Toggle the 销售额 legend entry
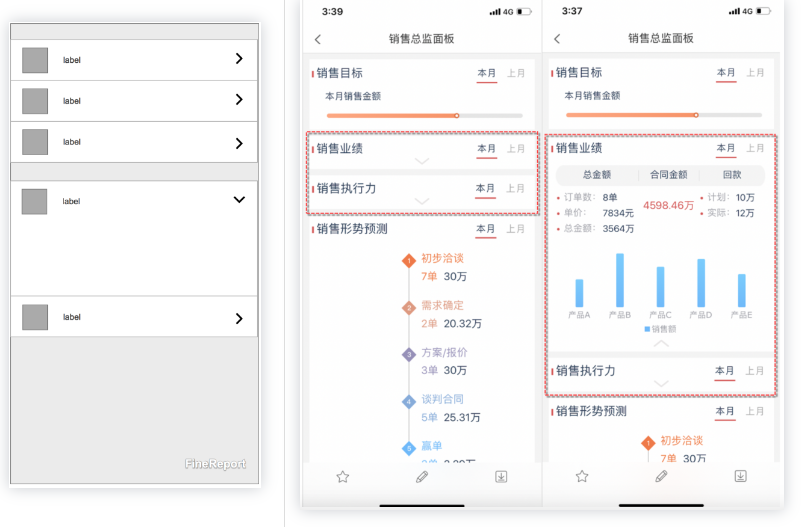The width and height of the screenshot is (801, 527). tap(661, 329)
